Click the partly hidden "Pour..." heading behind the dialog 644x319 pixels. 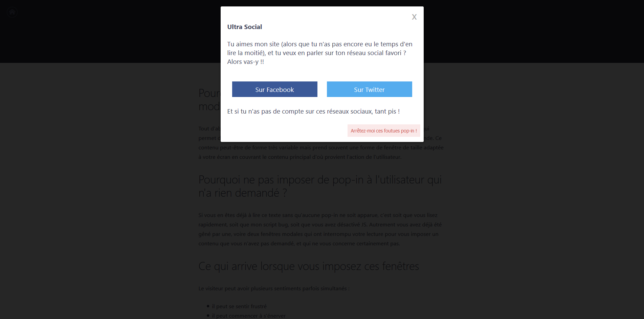coord(209,100)
